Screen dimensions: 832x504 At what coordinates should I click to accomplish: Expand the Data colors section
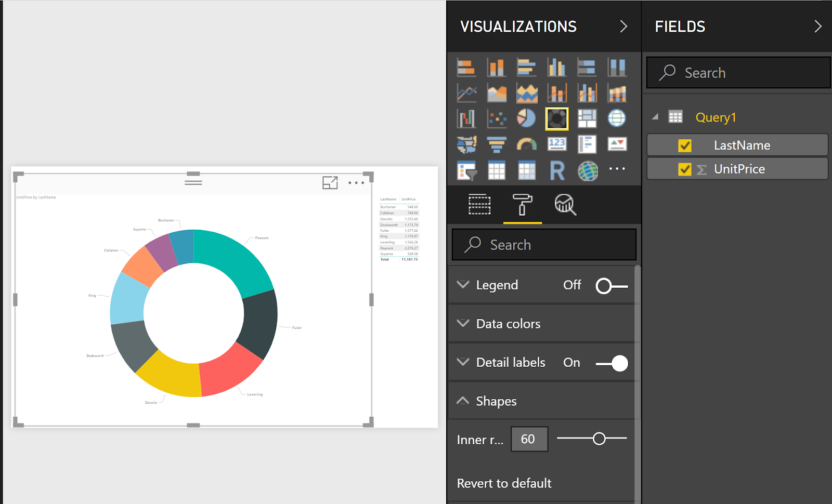(x=463, y=323)
